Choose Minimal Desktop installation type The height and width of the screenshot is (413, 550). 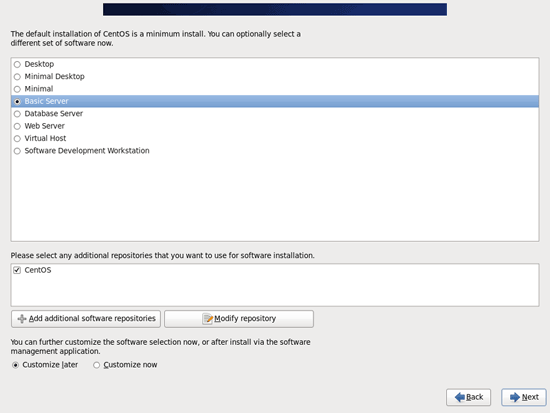[x=17, y=77]
